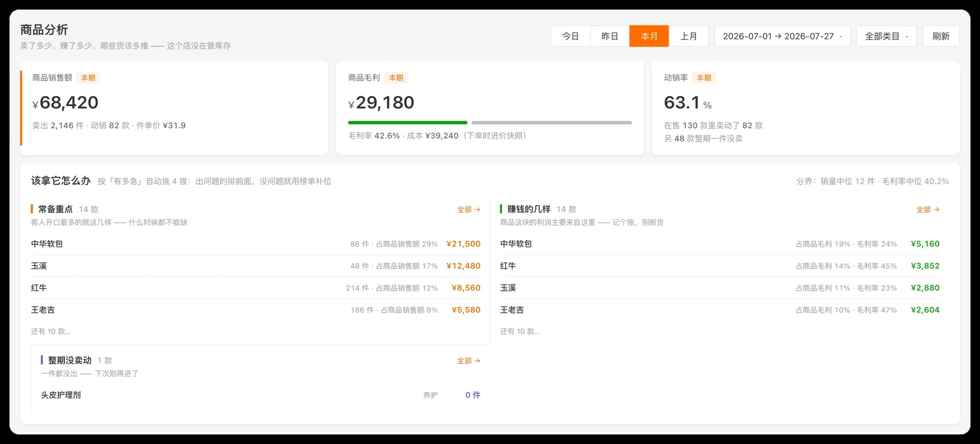Click the 本期 badge beside 商品销售额
The image size is (980, 444).
(88, 78)
